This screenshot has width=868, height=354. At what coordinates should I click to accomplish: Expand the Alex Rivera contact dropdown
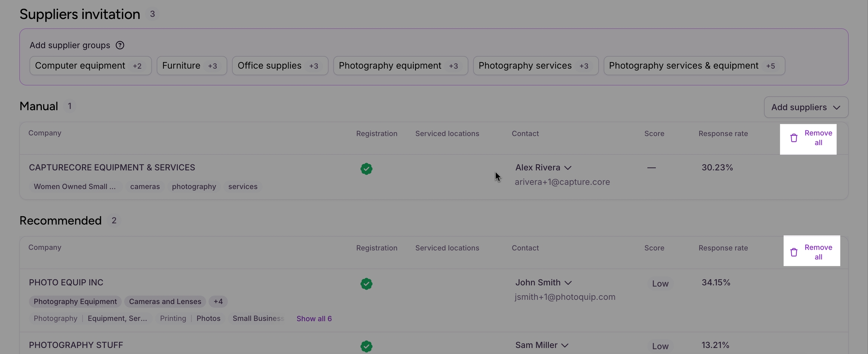568,168
